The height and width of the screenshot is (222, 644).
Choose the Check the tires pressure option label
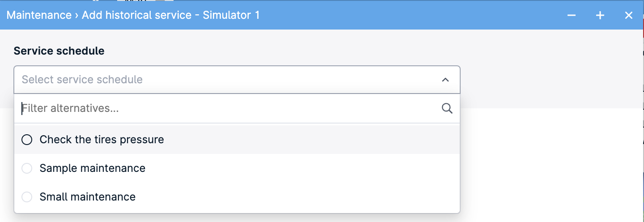click(x=102, y=140)
